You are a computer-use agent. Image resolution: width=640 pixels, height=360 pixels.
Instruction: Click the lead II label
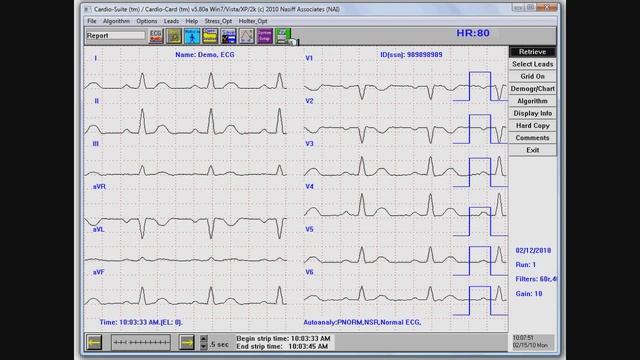96,101
